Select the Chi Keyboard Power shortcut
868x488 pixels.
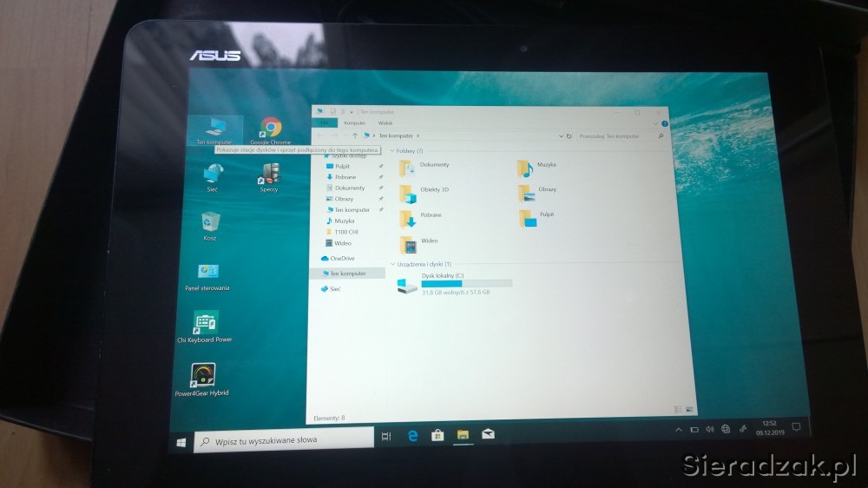205,326
